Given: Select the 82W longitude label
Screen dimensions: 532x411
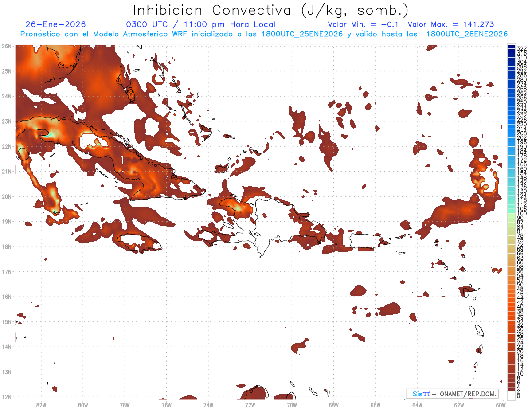Looking at the screenshot, I should click(41, 405).
